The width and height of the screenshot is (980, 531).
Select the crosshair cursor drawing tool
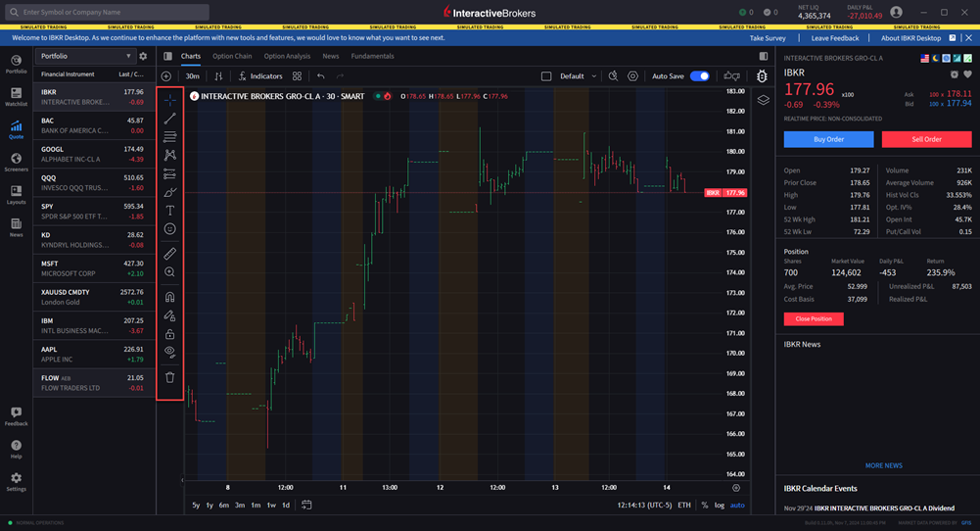point(169,100)
